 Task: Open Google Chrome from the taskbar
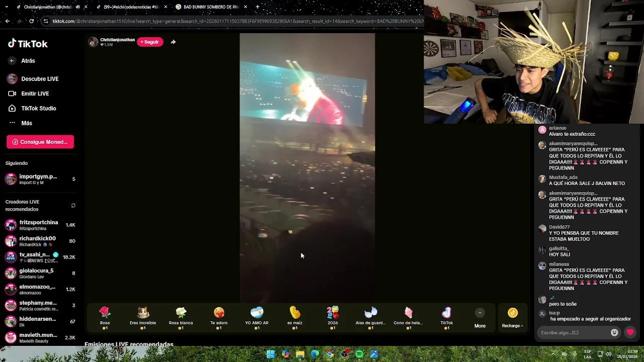(x=330, y=354)
